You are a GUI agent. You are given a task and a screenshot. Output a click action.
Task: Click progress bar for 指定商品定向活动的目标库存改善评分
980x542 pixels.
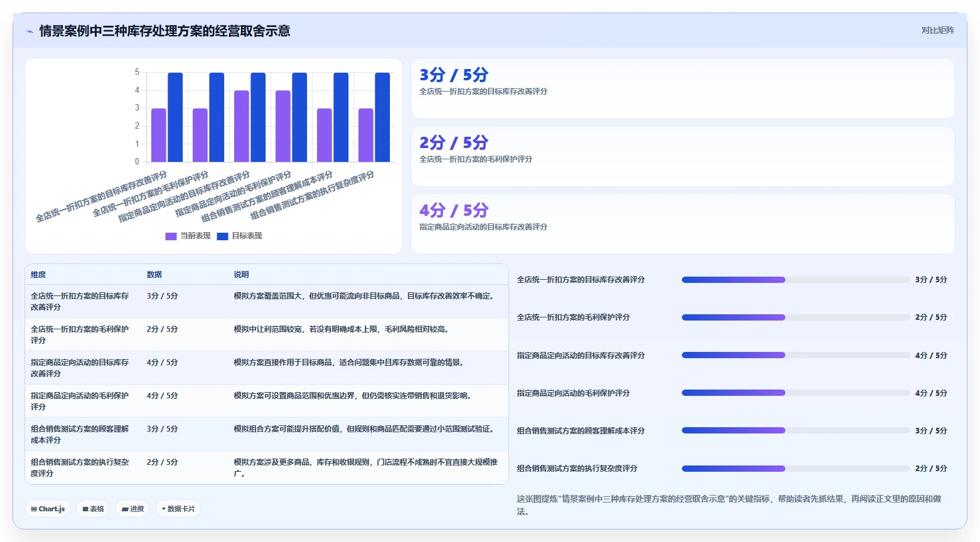[795, 355]
